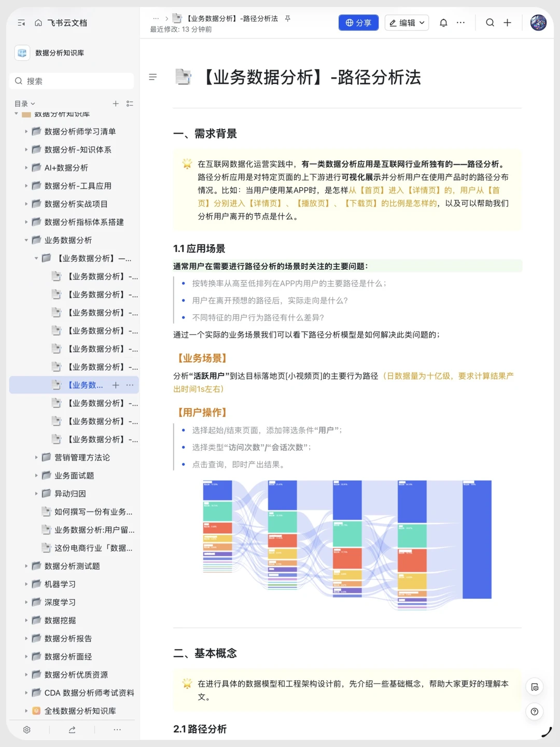Open help question mark button

pos(535,712)
